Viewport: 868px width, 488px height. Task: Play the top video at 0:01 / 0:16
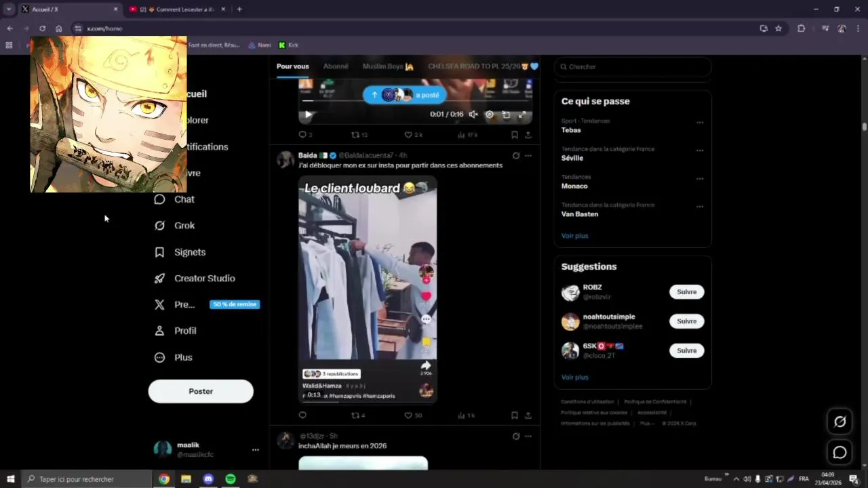[308, 115]
